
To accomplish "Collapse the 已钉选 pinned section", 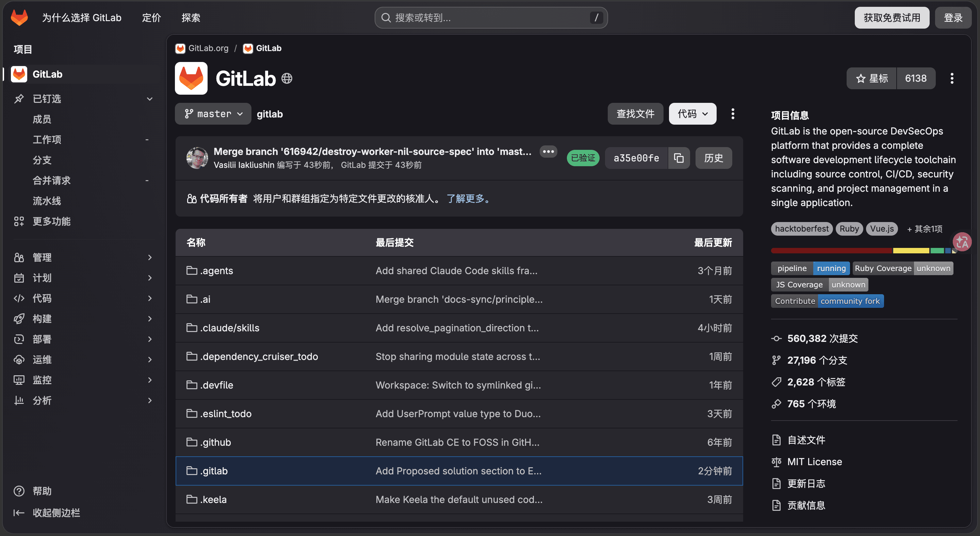I will coord(84,99).
